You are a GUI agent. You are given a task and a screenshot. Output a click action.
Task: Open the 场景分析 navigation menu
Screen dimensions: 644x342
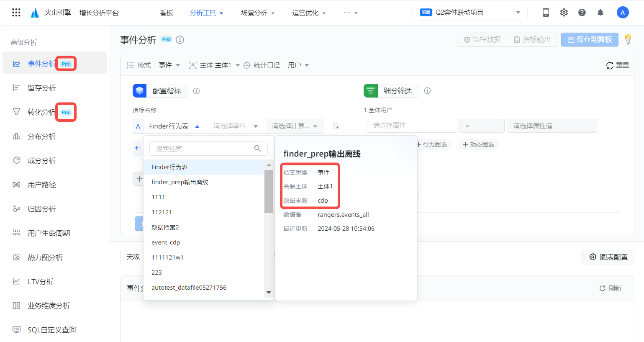click(x=258, y=13)
